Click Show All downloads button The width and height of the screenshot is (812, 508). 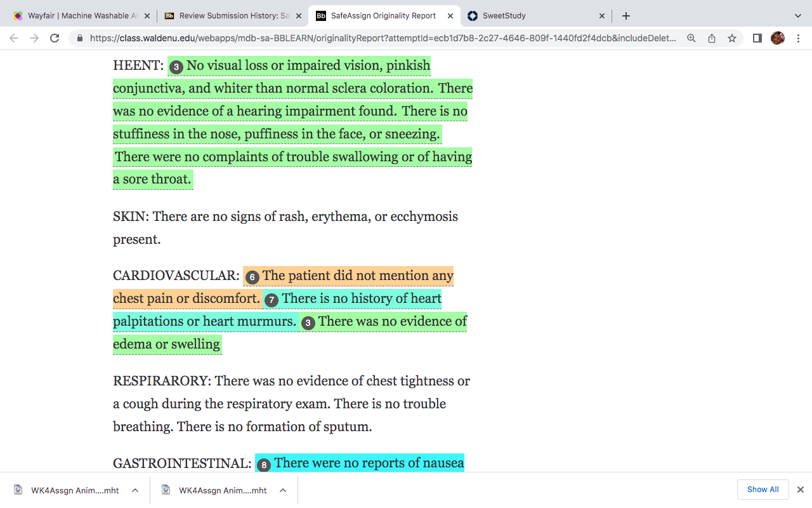[x=763, y=490]
